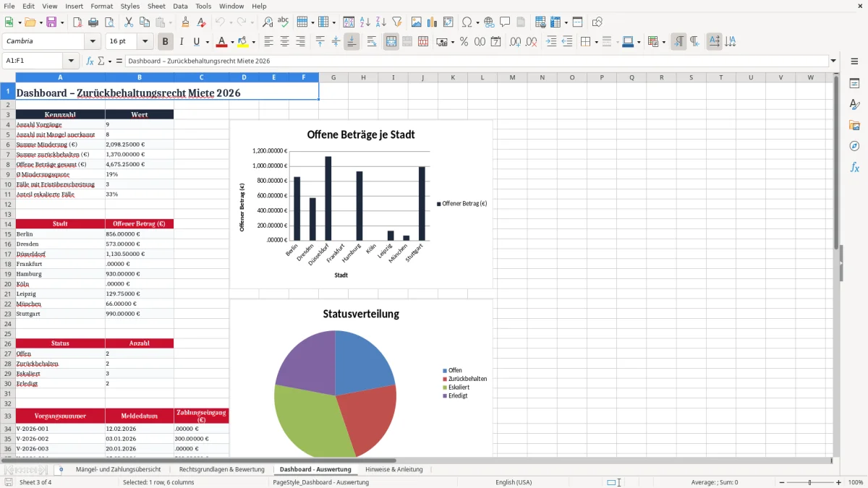Align text to bottom

point(352,42)
